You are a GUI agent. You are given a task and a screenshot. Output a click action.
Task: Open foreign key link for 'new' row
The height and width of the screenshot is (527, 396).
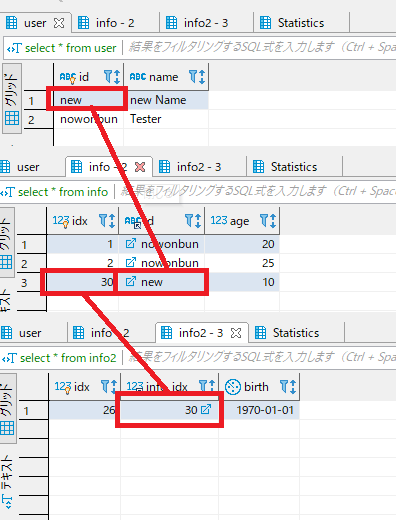[x=130, y=281]
